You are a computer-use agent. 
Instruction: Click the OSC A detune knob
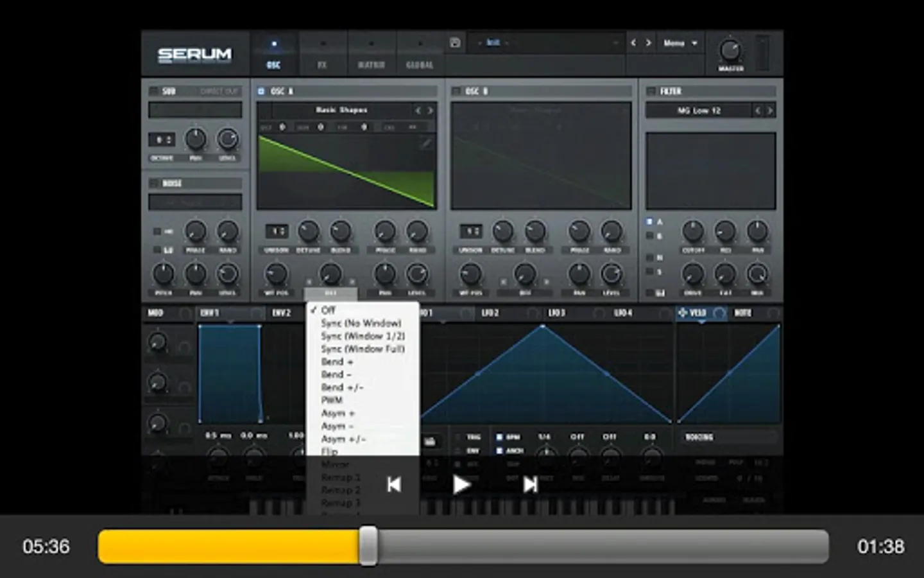click(309, 231)
